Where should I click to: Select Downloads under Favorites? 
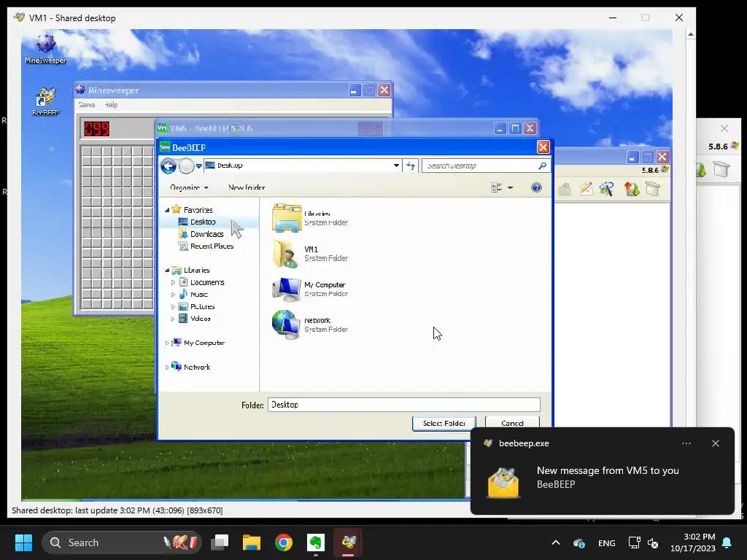[x=206, y=234]
